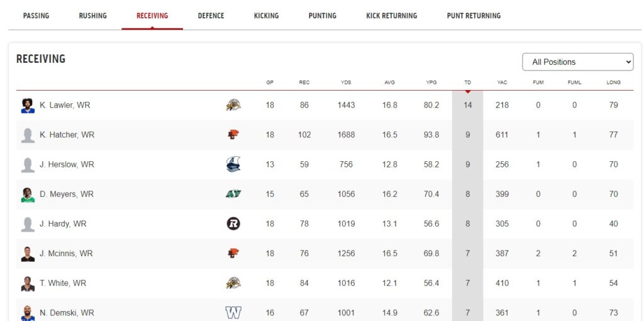The height and width of the screenshot is (321, 644).
Task: Click the BC Lions logo beside J. Mcinnis
Action: coord(233,253)
